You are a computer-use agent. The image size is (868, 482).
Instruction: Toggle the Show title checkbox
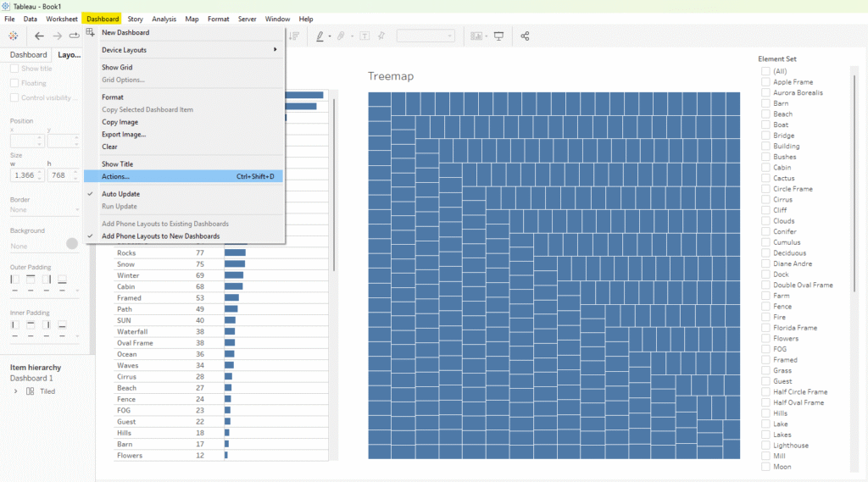pyautogui.click(x=14, y=69)
